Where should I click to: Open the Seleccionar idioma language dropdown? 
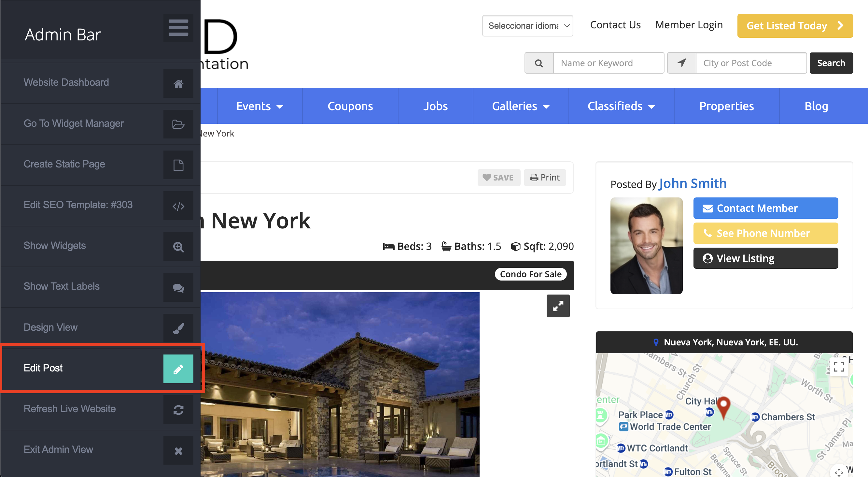(x=527, y=26)
